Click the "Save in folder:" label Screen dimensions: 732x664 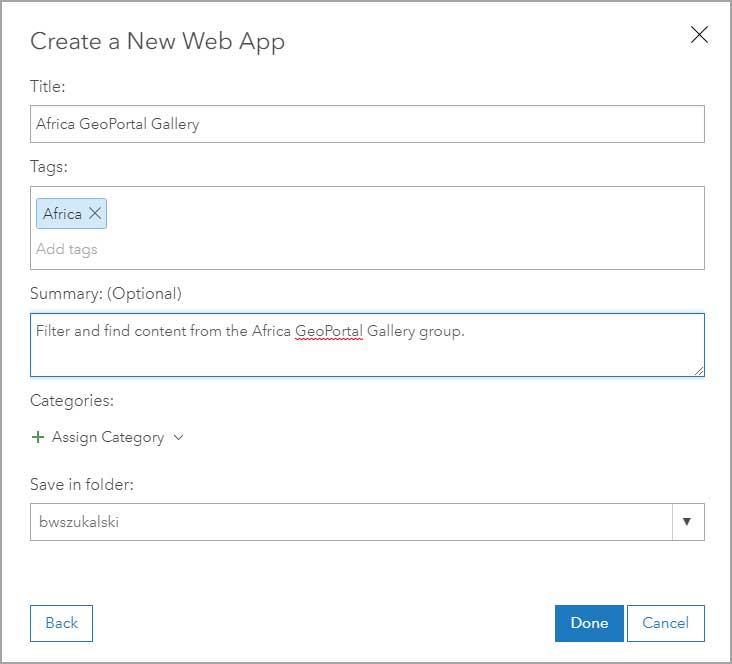tap(82, 484)
